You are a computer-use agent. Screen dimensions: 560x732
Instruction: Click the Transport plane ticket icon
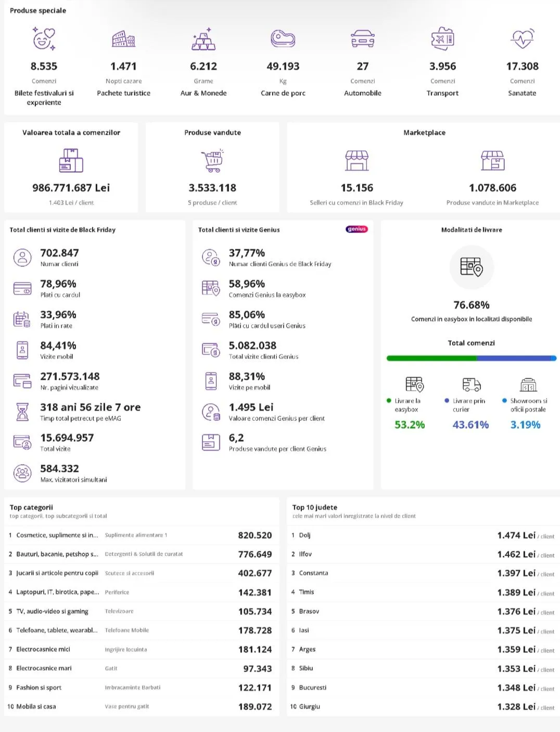pyautogui.click(x=442, y=39)
